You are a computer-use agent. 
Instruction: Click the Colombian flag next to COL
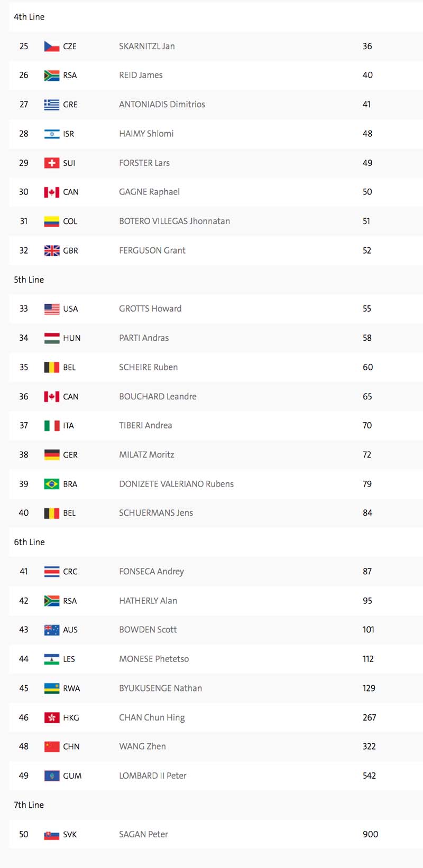point(51,221)
